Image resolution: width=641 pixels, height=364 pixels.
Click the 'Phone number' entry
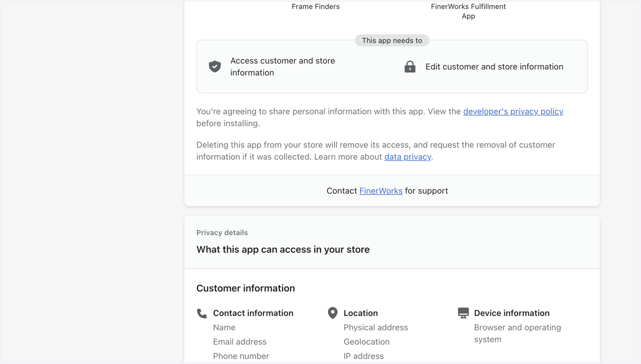pyautogui.click(x=241, y=357)
